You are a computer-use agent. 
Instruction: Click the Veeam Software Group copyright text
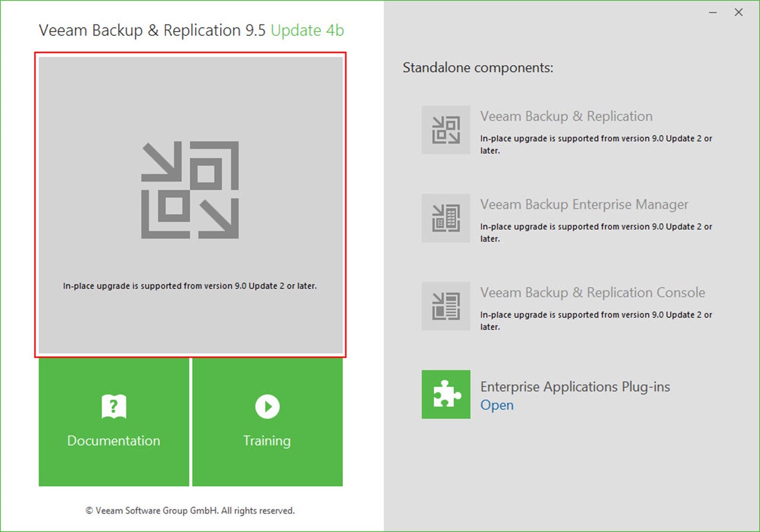[x=190, y=511]
